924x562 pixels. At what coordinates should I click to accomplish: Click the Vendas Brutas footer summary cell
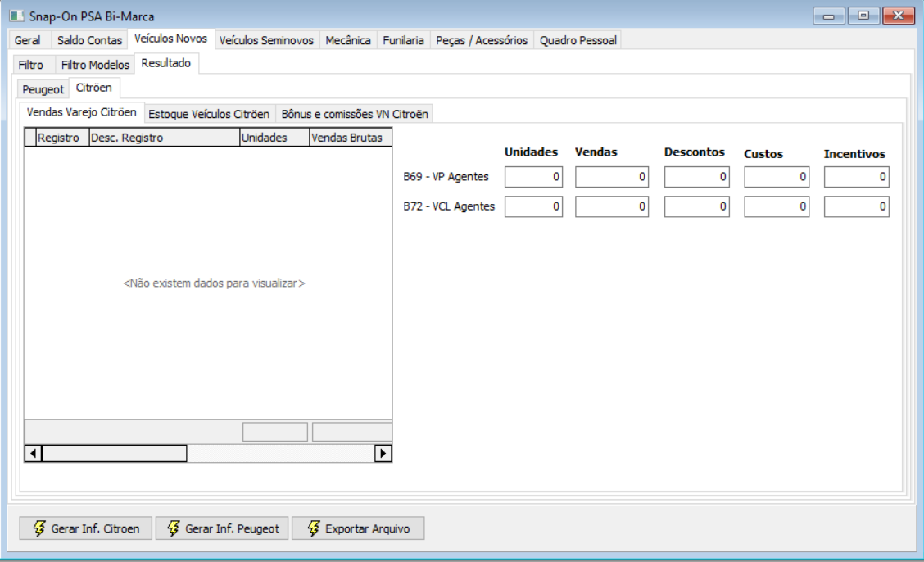[352, 432]
